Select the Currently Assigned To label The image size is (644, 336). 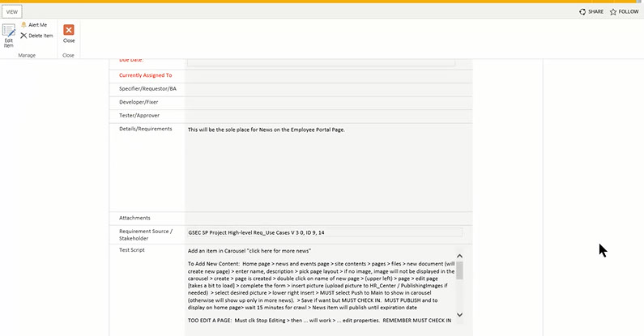pos(147,75)
